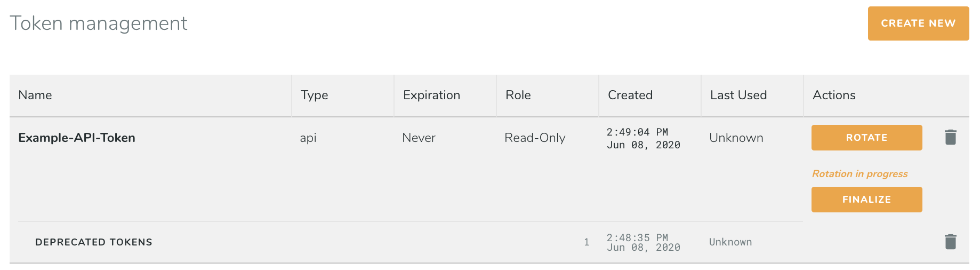Click the Actions column header
This screenshot has width=980, height=270.
click(x=834, y=95)
